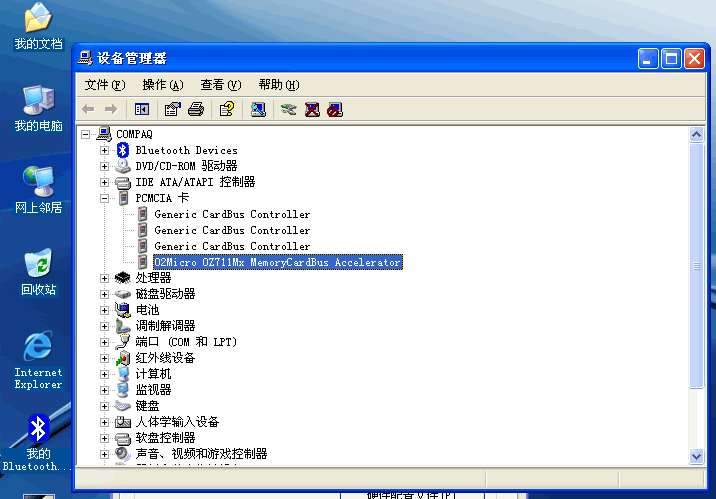Click the Back arrow toolbar icon

(88, 109)
